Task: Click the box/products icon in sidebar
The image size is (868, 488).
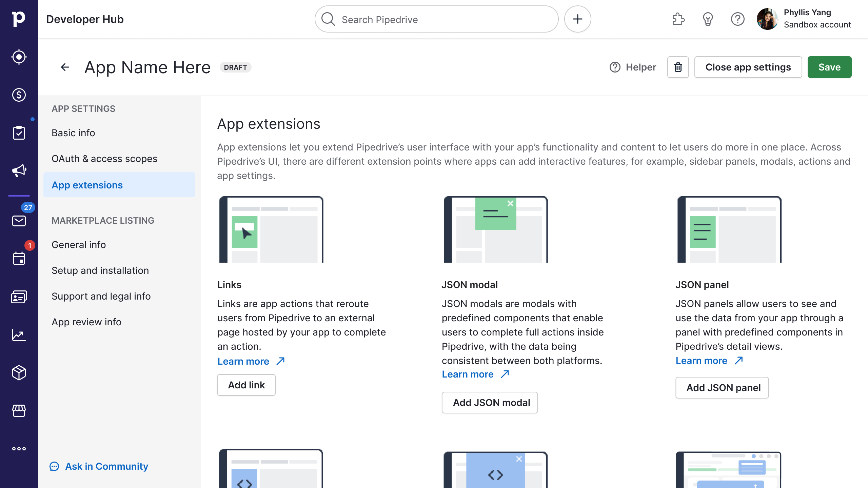Action: (x=19, y=373)
